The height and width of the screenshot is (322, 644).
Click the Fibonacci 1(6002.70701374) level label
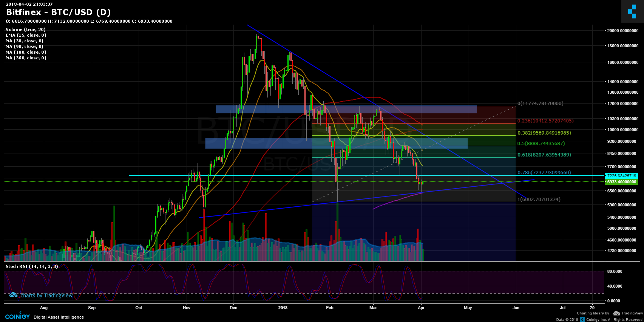pyautogui.click(x=539, y=200)
